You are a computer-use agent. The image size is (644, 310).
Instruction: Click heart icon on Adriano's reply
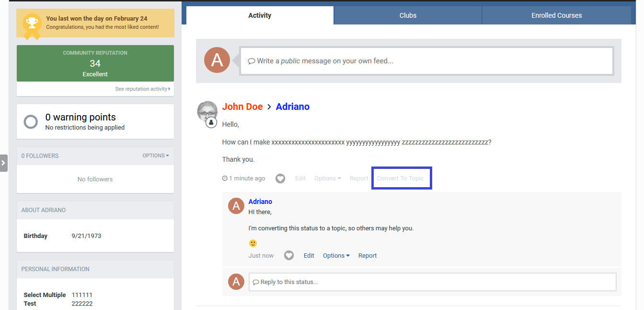(x=289, y=256)
